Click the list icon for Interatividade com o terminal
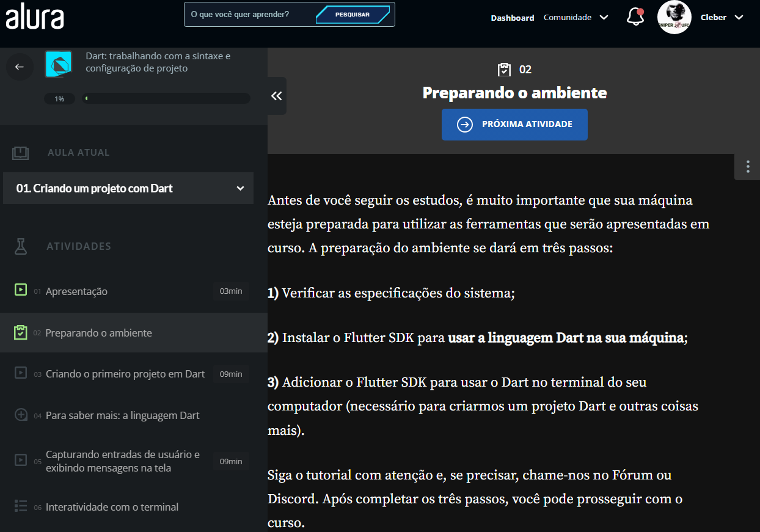Viewport: 760px width, 532px height. point(21,506)
